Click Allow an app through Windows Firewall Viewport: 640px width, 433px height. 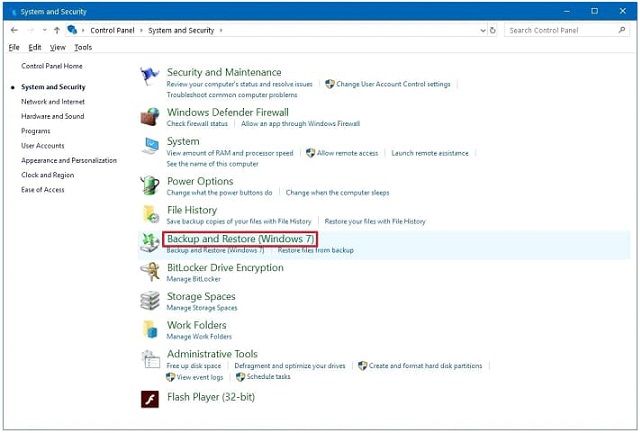coord(300,124)
